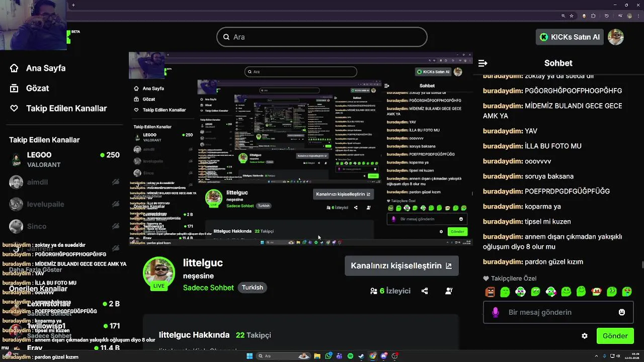Screen dimensions: 644x362
Task: Click the 6 İzleyici viewer count
Action: tap(390, 291)
